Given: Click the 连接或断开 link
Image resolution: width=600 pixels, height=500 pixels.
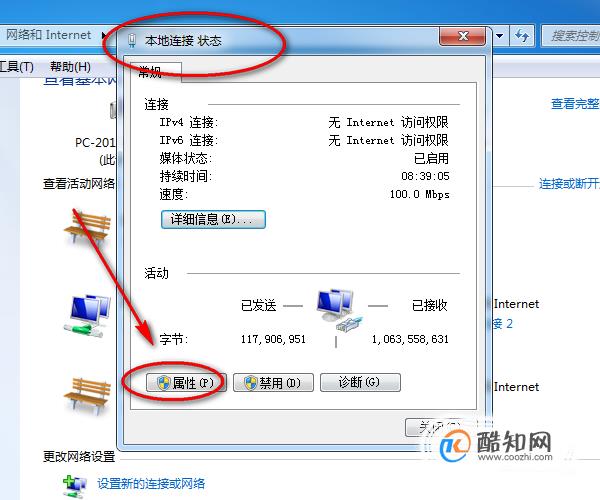Looking at the screenshot, I should tap(569, 184).
